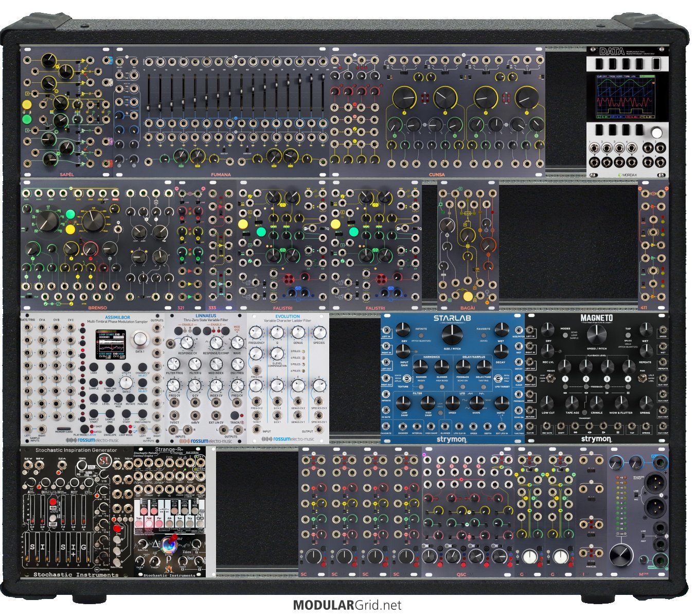Click the FREQUENCY knob on Evolution
This screenshot has height=616, width=695.
pos(256,332)
